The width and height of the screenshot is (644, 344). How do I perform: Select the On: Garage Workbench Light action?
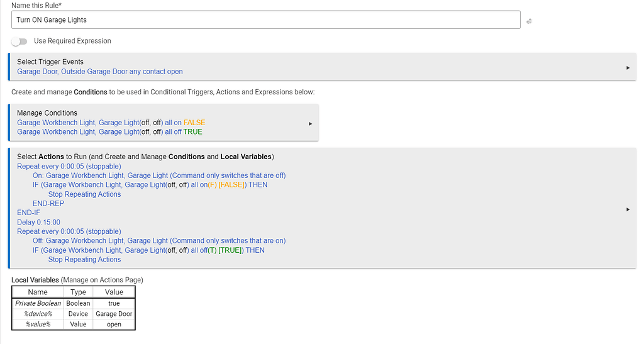[x=158, y=175]
